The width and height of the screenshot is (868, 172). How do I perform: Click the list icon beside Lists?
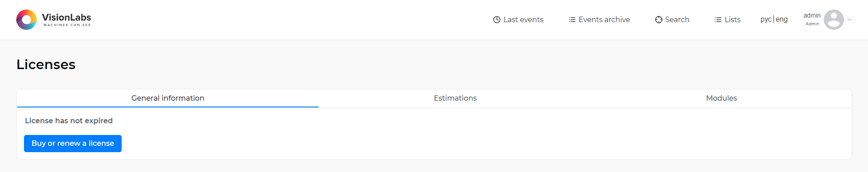[718, 20]
